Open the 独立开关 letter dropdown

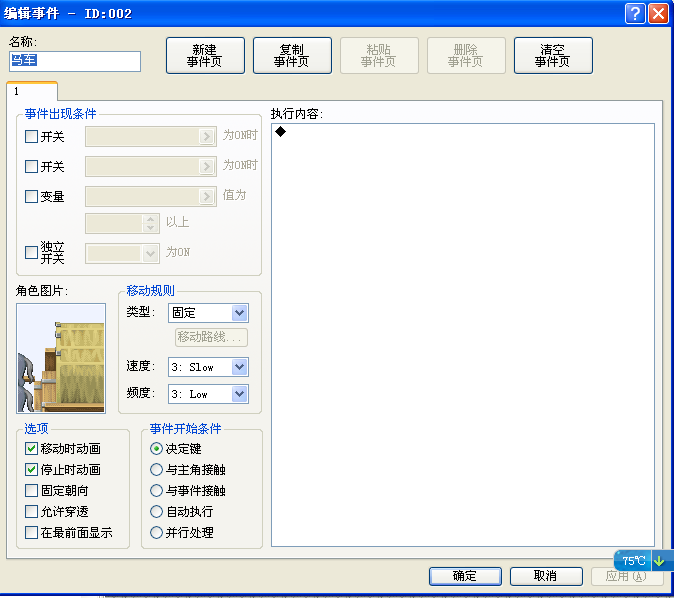(150, 253)
